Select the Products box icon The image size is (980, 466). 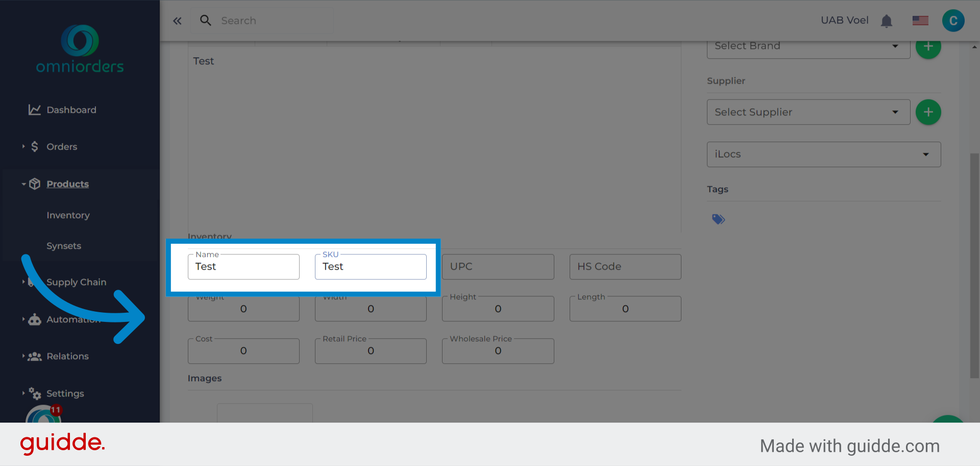click(34, 183)
